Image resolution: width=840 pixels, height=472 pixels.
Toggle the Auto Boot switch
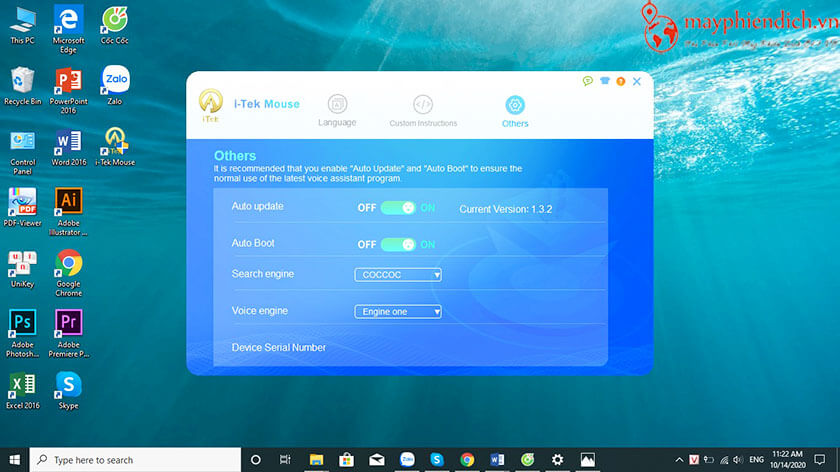pyautogui.click(x=398, y=244)
